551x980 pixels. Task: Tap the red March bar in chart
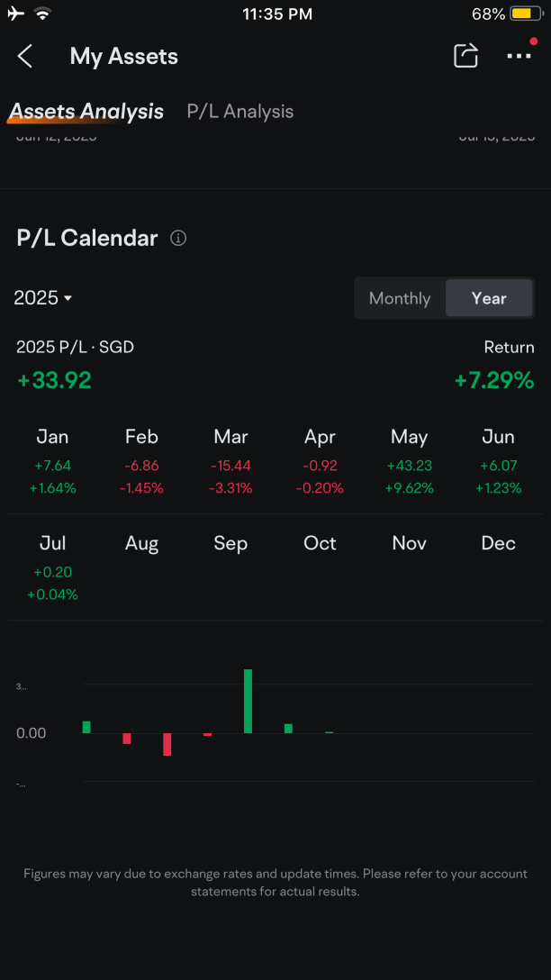167,744
